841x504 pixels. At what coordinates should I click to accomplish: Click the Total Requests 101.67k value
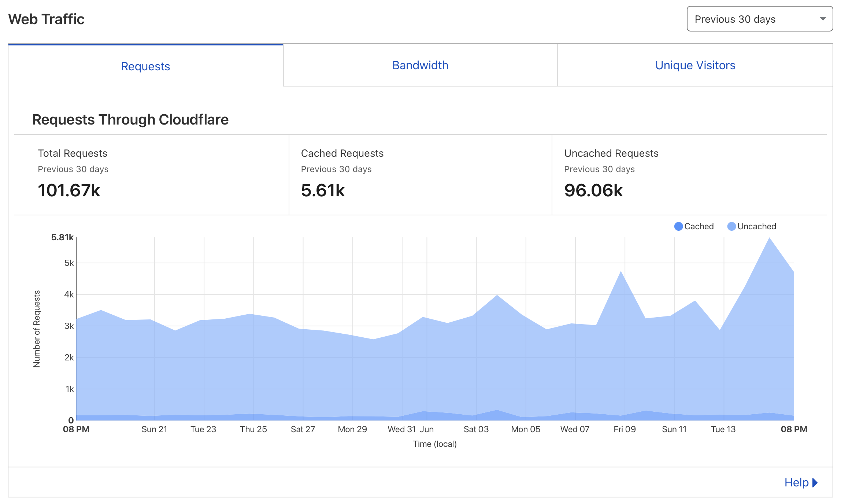69,190
